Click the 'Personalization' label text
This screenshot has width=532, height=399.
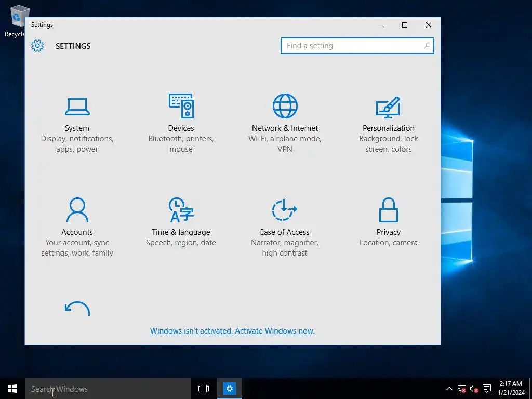pos(389,128)
